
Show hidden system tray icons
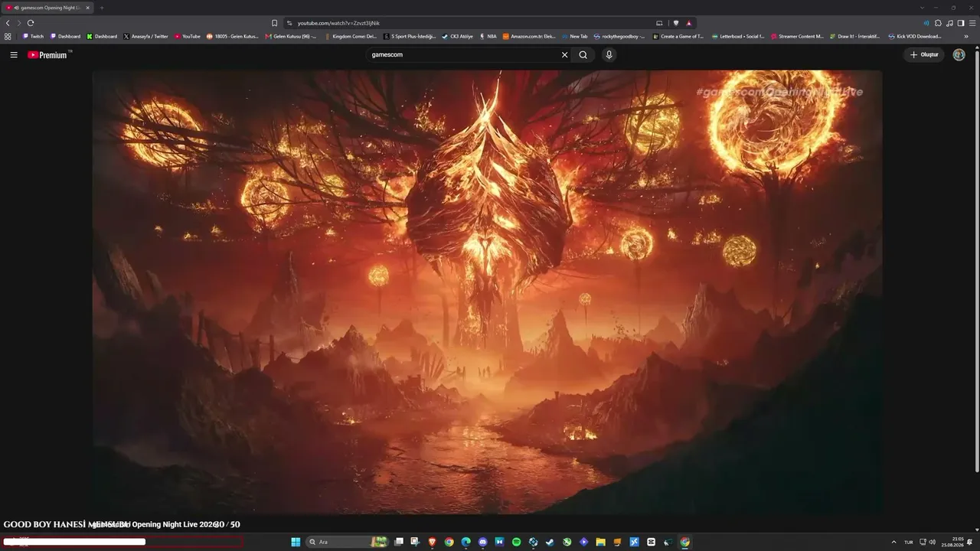pos(893,542)
